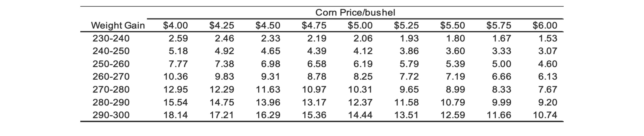Select the $4.75 column header
This screenshot has width=644, height=136.
[x=314, y=26]
